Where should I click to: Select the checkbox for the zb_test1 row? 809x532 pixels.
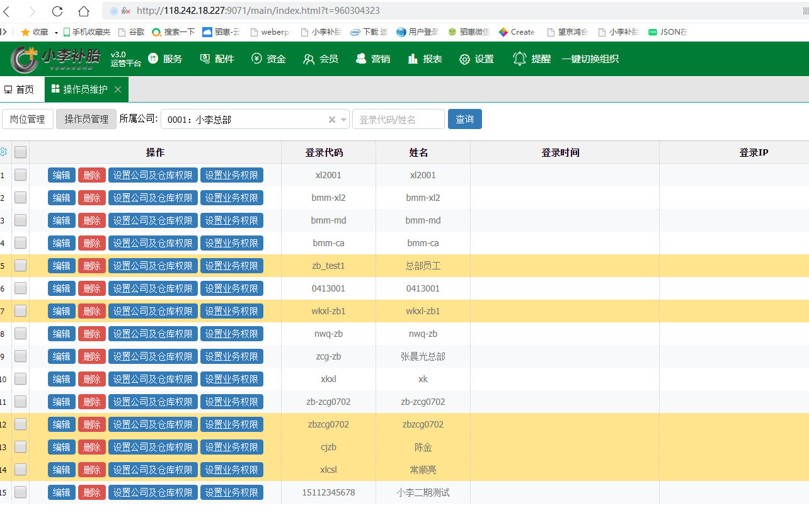(21, 266)
